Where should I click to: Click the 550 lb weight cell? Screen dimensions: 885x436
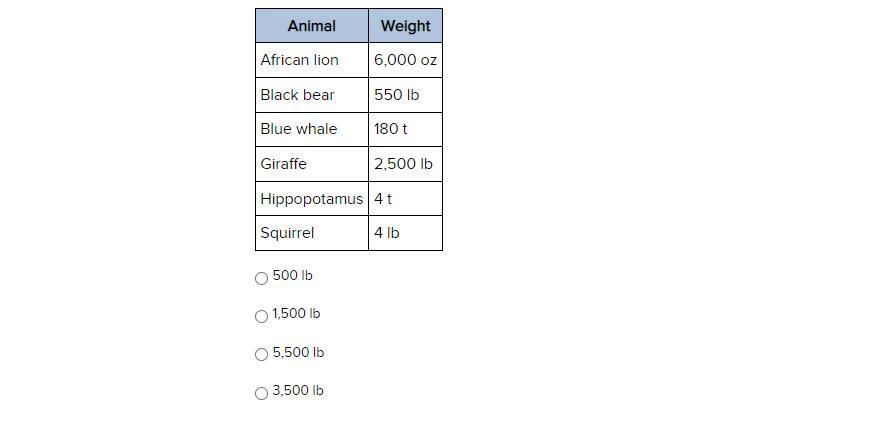[x=405, y=95]
